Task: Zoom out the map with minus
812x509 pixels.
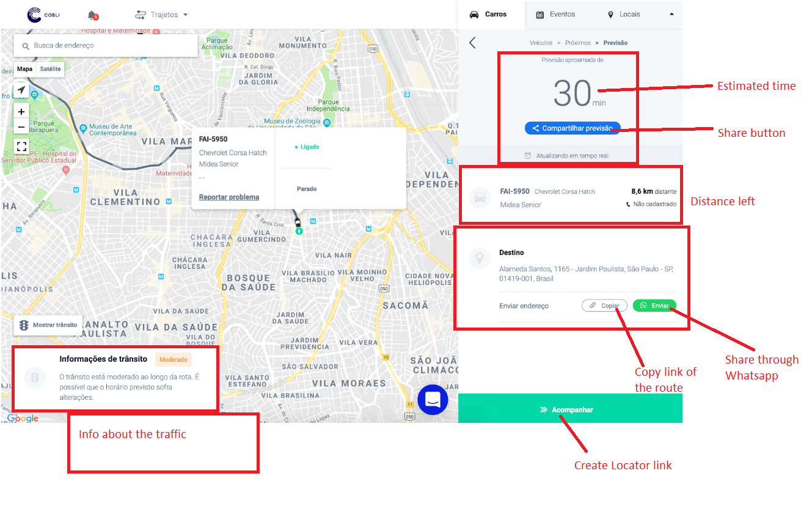Action: [x=21, y=127]
